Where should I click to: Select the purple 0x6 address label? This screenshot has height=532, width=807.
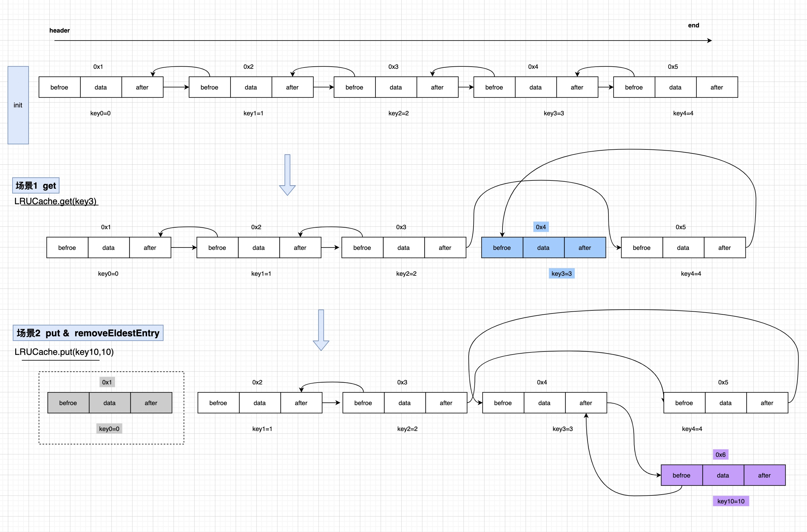pos(721,455)
